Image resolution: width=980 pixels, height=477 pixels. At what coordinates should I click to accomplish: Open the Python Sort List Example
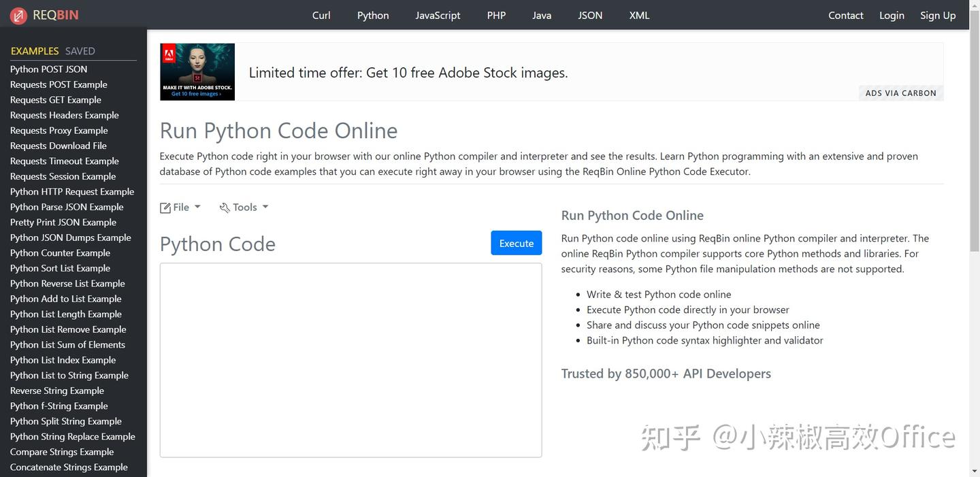tap(59, 267)
